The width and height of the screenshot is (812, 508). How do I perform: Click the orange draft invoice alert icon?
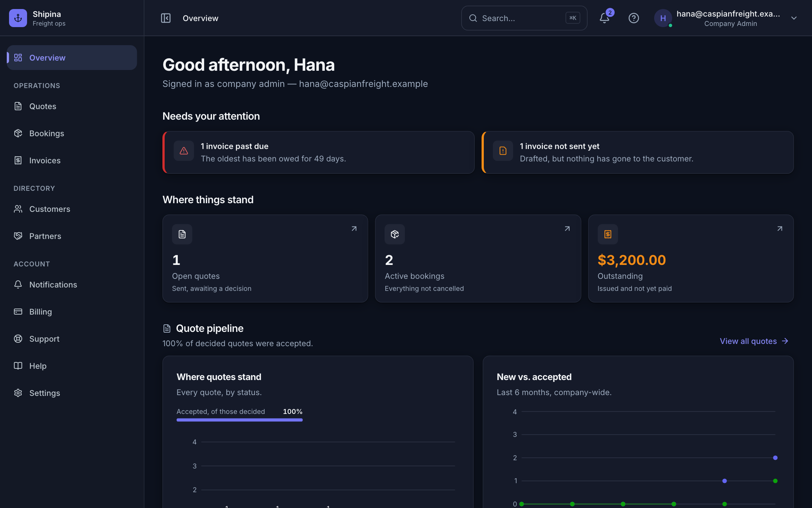[x=503, y=151]
